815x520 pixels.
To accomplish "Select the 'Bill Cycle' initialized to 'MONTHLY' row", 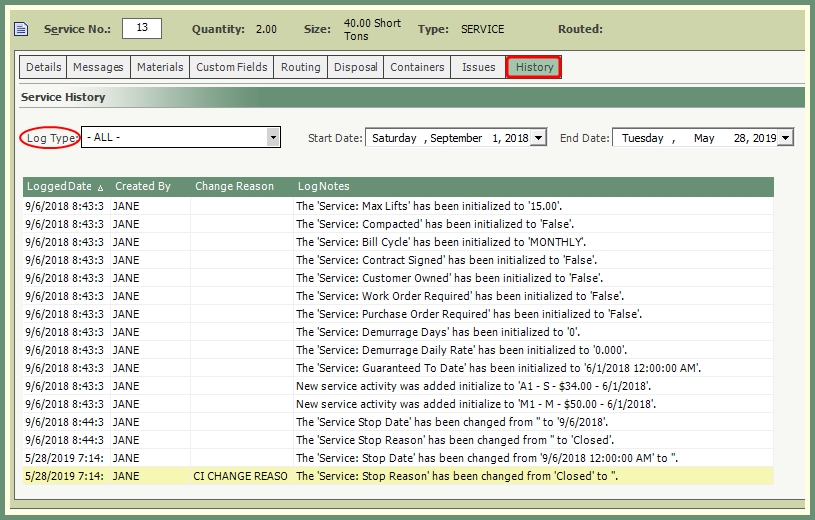I will (x=398, y=242).
